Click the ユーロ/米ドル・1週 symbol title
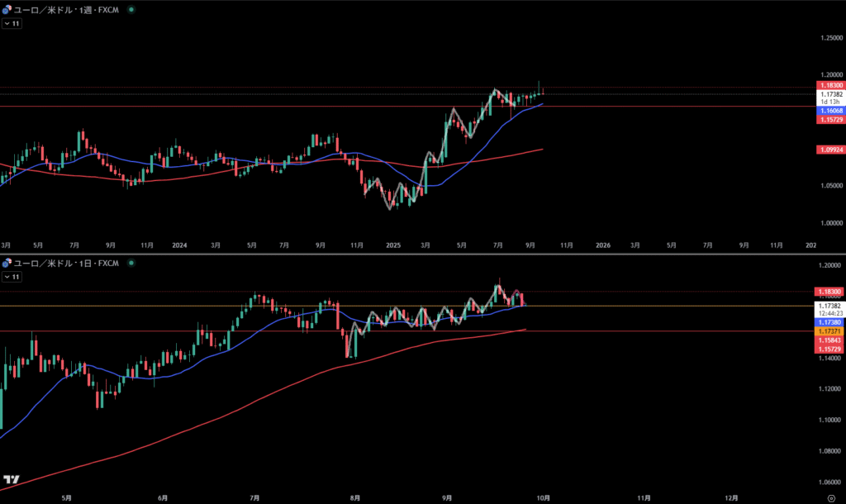 pyautogui.click(x=66, y=10)
